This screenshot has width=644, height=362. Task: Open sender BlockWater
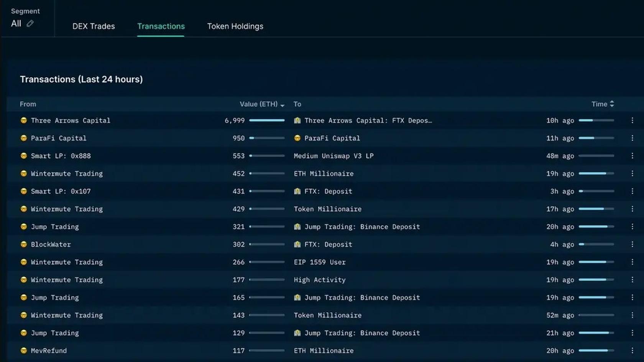click(x=51, y=244)
